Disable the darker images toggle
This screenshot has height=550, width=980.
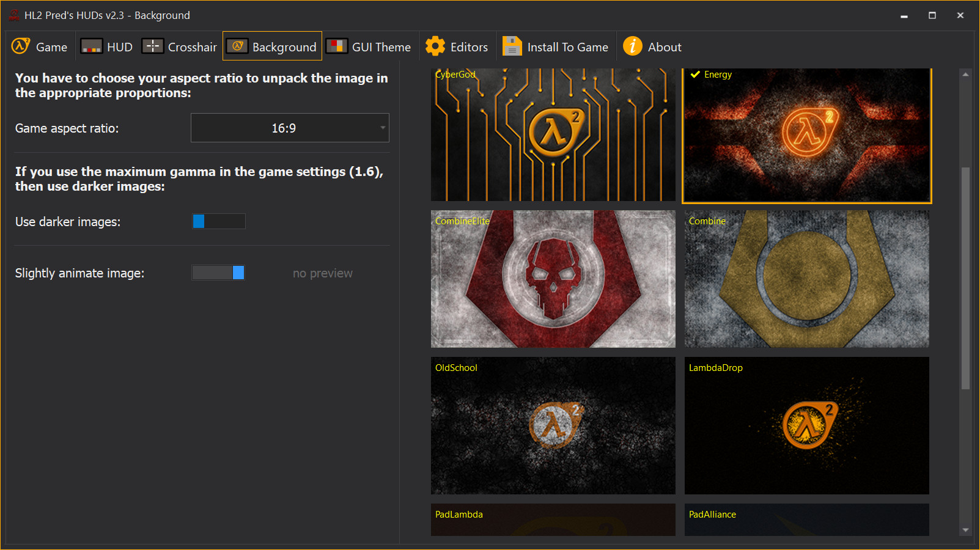[218, 221]
